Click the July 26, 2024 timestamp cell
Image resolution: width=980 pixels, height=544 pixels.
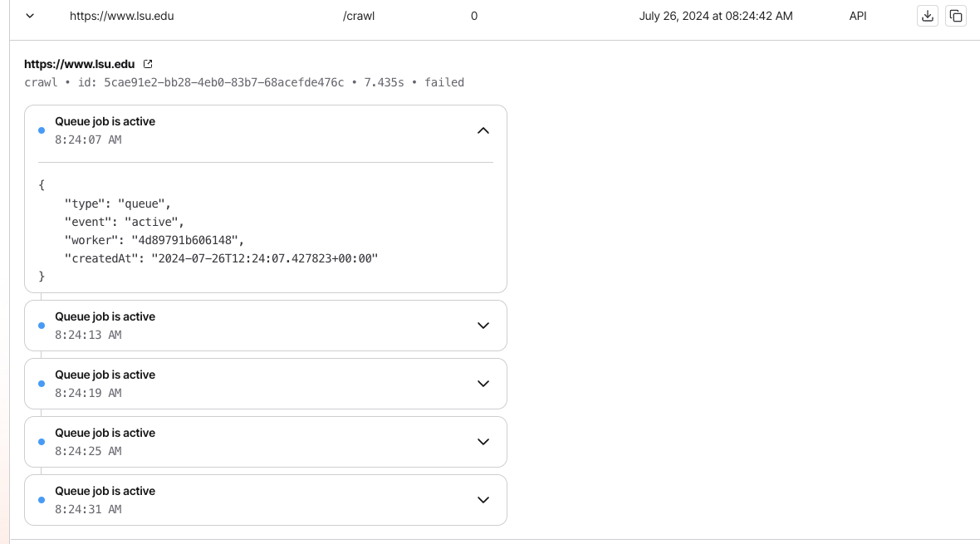[x=716, y=16]
